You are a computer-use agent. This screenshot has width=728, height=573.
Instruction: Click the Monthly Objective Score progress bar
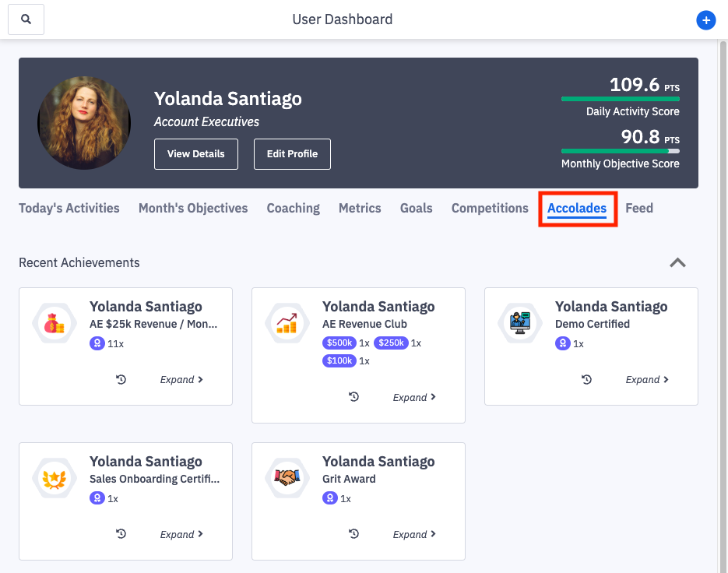(x=620, y=151)
